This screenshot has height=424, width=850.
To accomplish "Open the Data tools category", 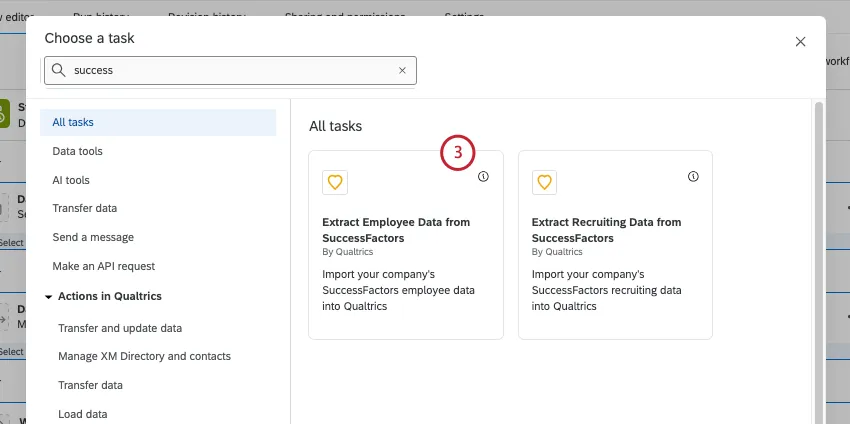I will click(x=77, y=151).
